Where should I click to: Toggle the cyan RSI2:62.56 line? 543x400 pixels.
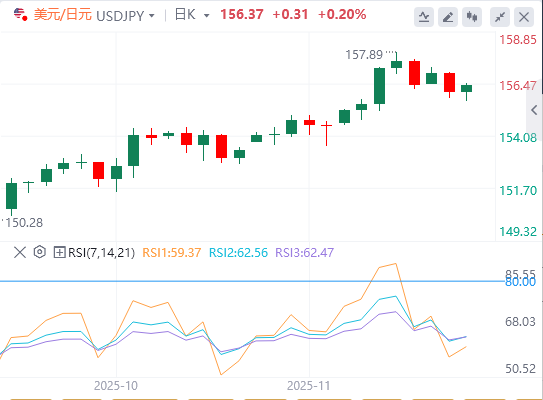pyautogui.click(x=238, y=252)
